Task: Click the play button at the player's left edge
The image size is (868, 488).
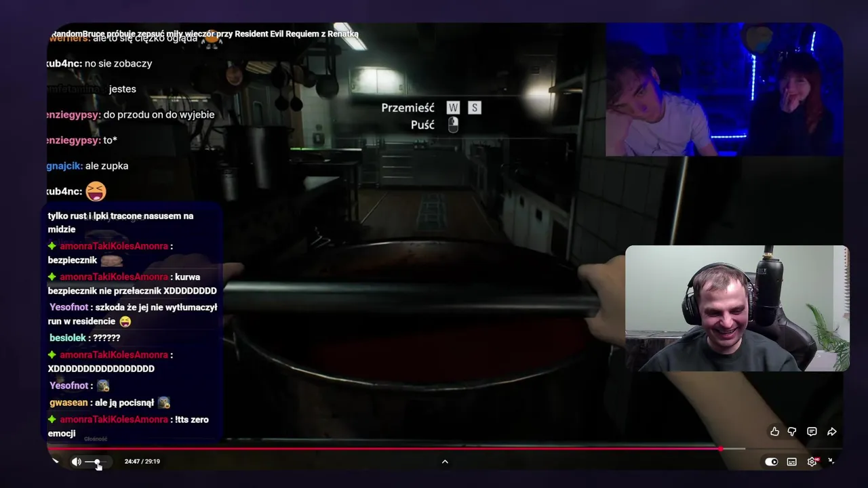Action: 55,462
